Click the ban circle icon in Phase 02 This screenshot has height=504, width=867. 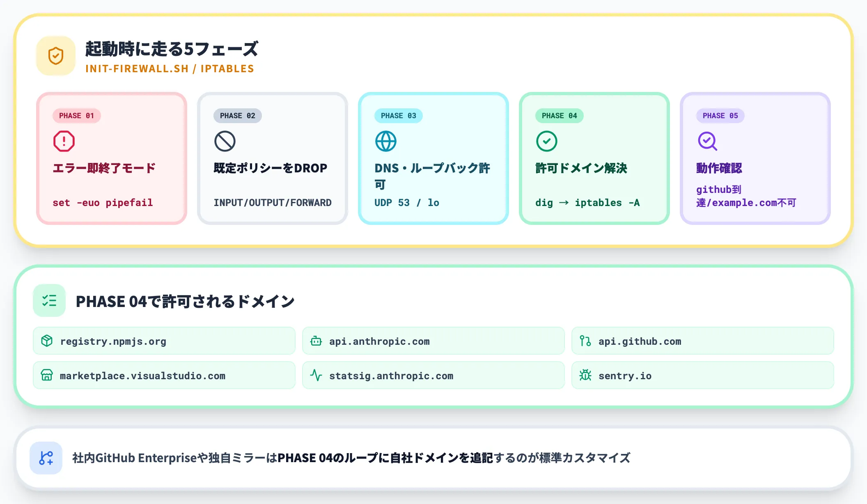(x=225, y=141)
